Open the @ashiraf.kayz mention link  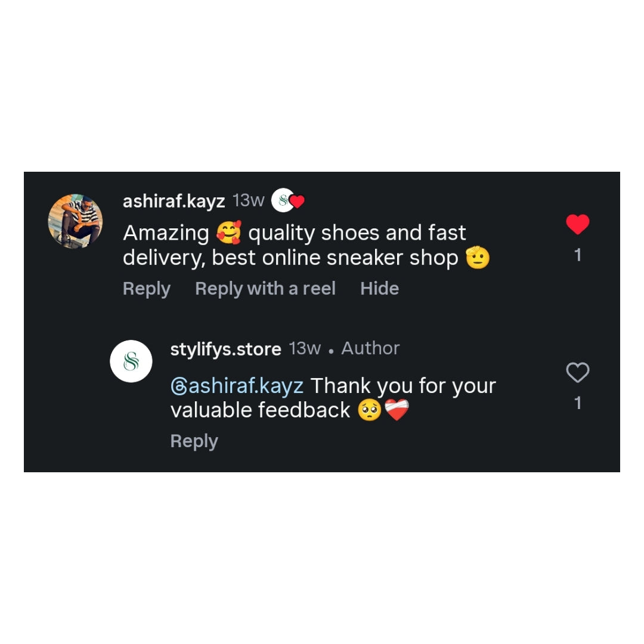(x=237, y=386)
